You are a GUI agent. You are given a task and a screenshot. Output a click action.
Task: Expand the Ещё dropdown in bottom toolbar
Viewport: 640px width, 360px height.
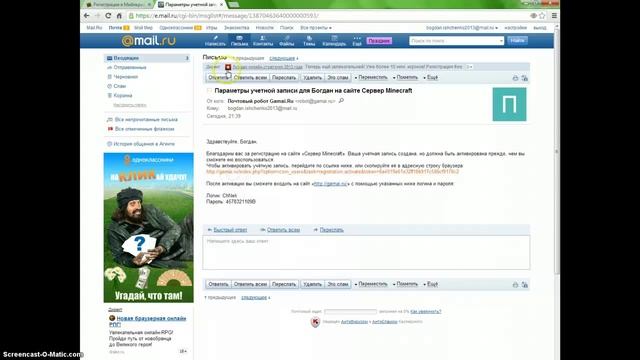point(431,284)
